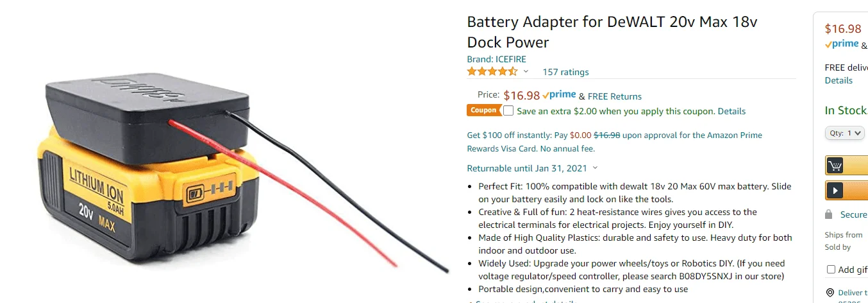Open the coupon Details link
The height and width of the screenshot is (303, 868).
coord(731,111)
